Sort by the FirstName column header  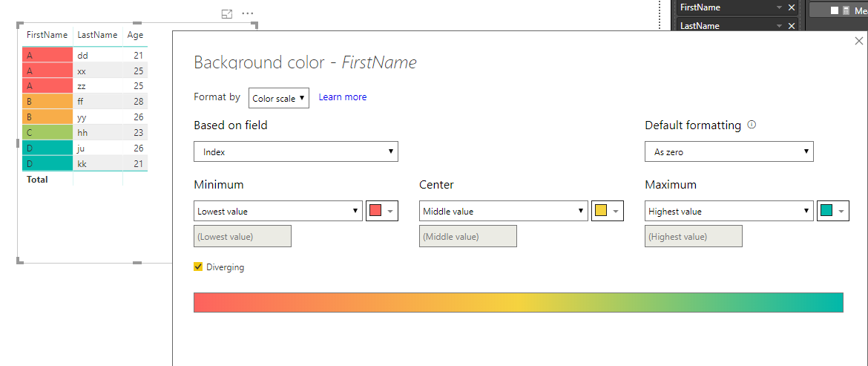47,35
